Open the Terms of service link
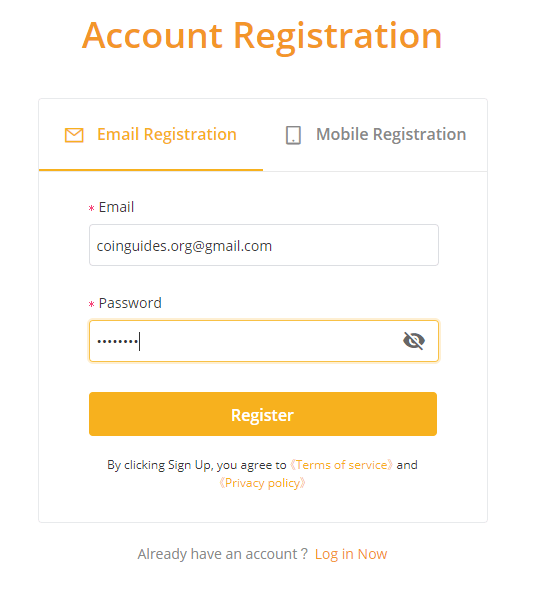The width and height of the screenshot is (552, 594). pyautogui.click(x=341, y=465)
